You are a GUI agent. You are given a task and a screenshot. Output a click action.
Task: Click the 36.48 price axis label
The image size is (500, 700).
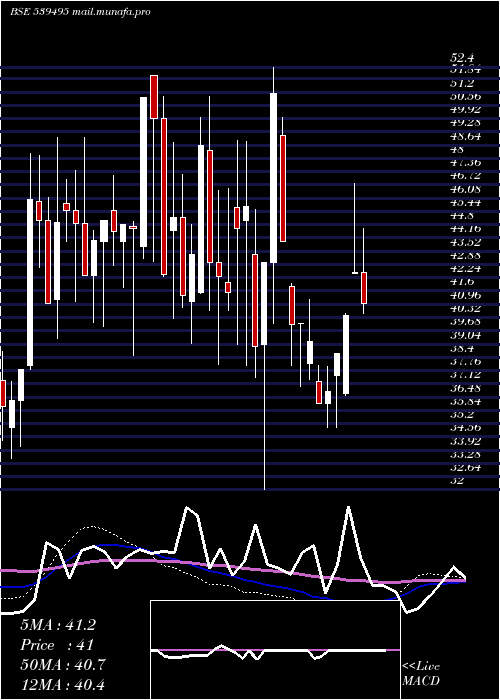(x=466, y=387)
